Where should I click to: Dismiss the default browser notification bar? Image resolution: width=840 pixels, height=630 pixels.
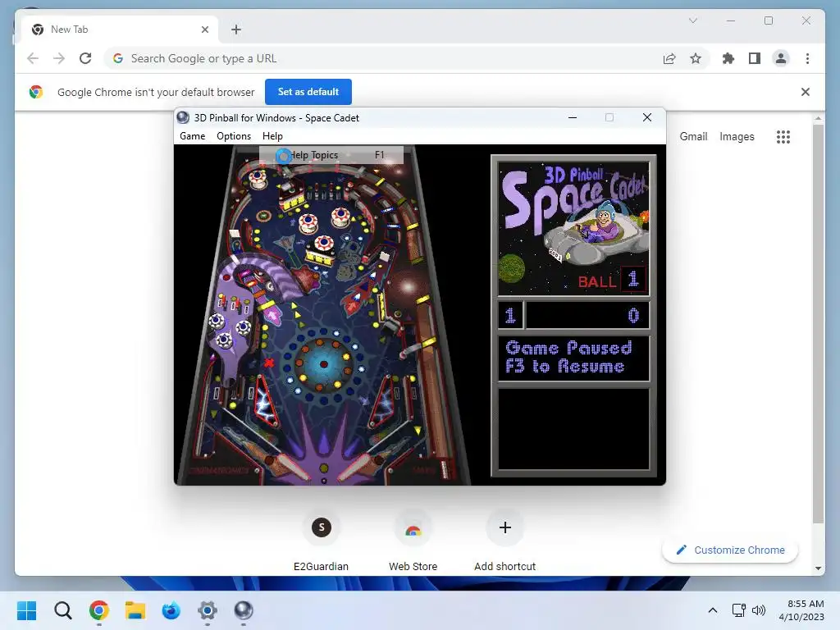805,92
